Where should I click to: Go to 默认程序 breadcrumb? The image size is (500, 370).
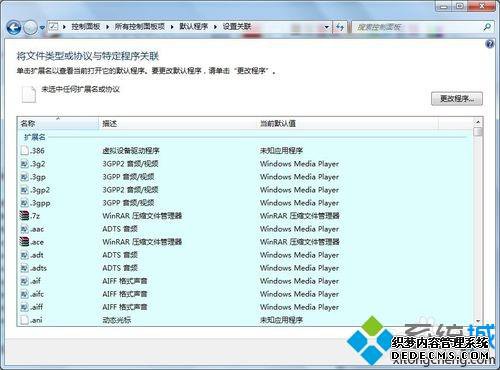pos(193,27)
